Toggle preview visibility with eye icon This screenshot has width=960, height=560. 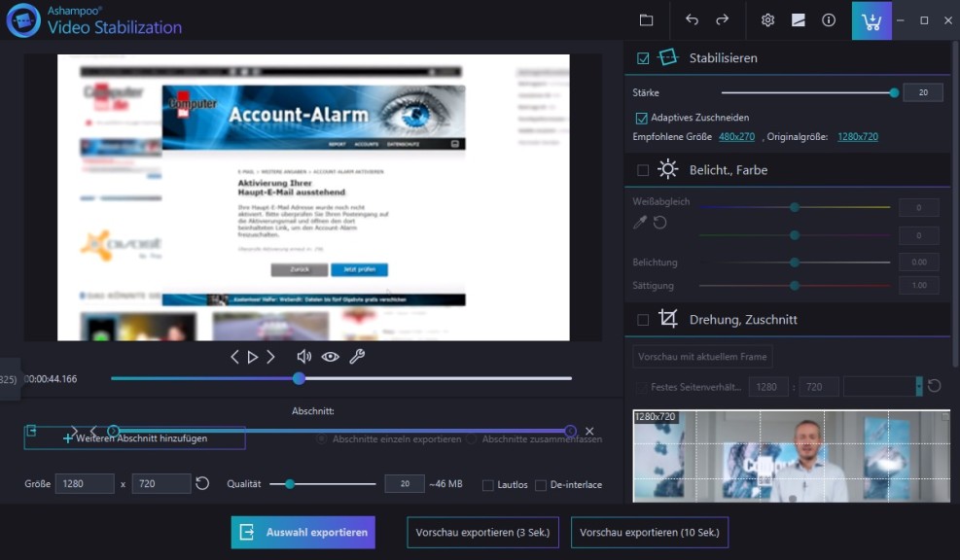point(331,357)
